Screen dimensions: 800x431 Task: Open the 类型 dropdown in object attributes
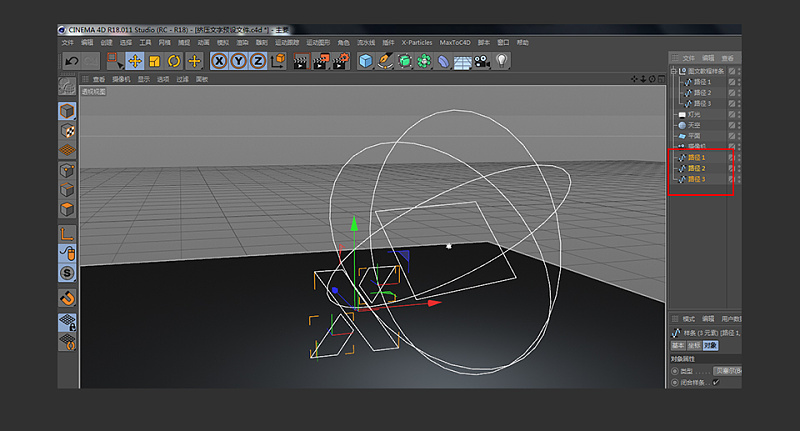(726, 370)
